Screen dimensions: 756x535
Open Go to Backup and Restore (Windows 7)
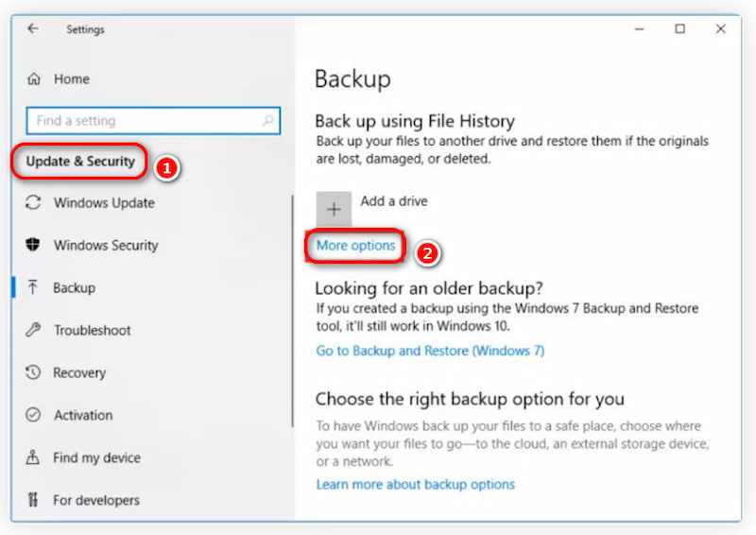430,351
